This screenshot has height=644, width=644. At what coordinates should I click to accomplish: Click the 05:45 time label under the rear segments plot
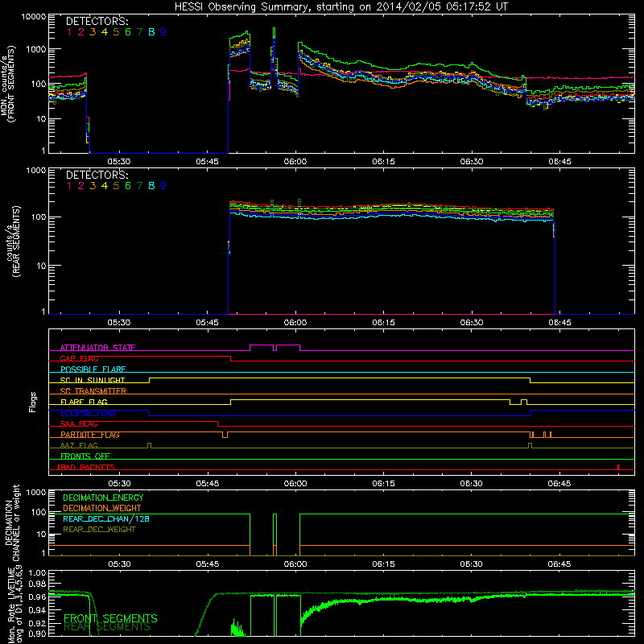pyautogui.click(x=207, y=323)
